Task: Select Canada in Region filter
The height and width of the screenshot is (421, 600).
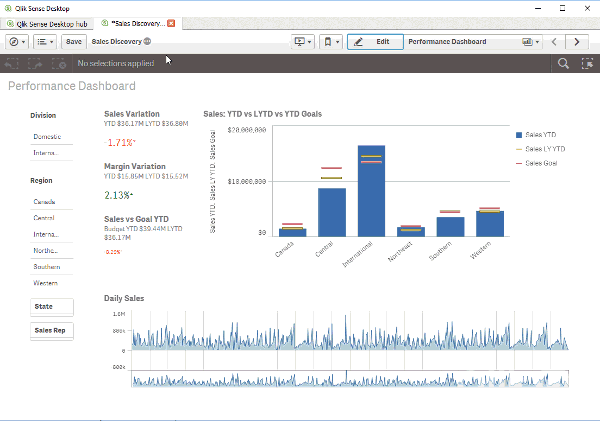Action: pyautogui.click(x=51, y=202)
